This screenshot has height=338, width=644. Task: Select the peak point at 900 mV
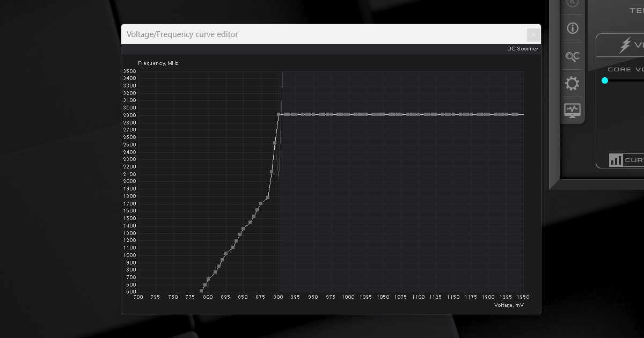[279, 114]
